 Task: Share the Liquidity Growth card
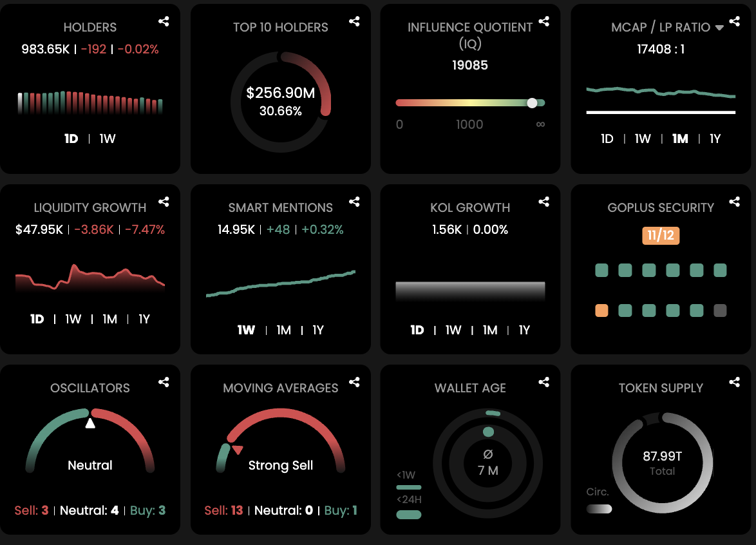click(x=164, y=202)
